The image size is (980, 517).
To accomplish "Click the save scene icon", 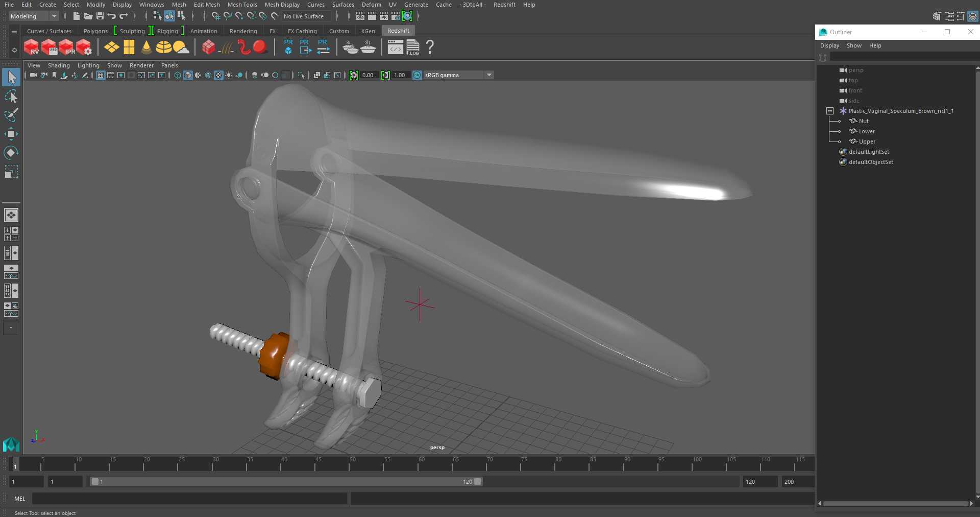I will pyautogui.click(x=100, y=16).
